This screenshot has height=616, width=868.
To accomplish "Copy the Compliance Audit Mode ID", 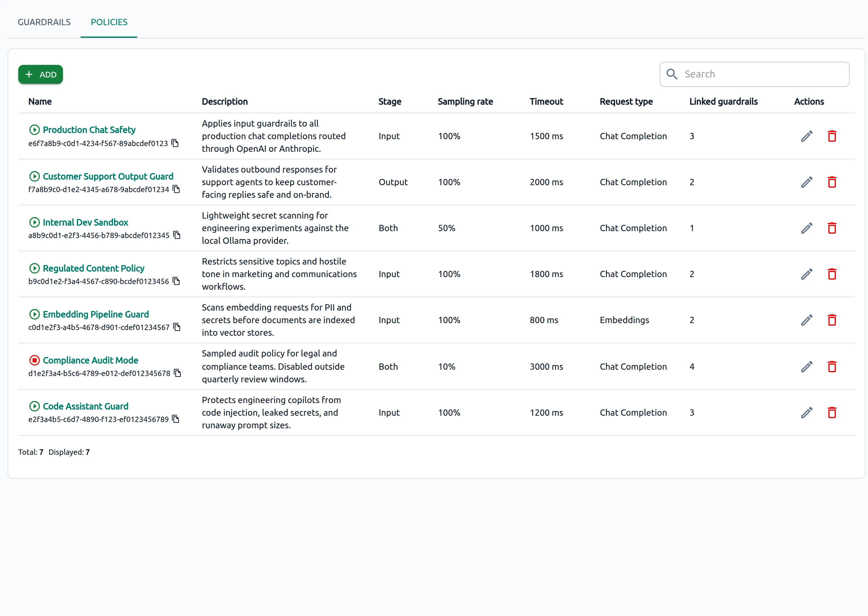I will (178, 373).
